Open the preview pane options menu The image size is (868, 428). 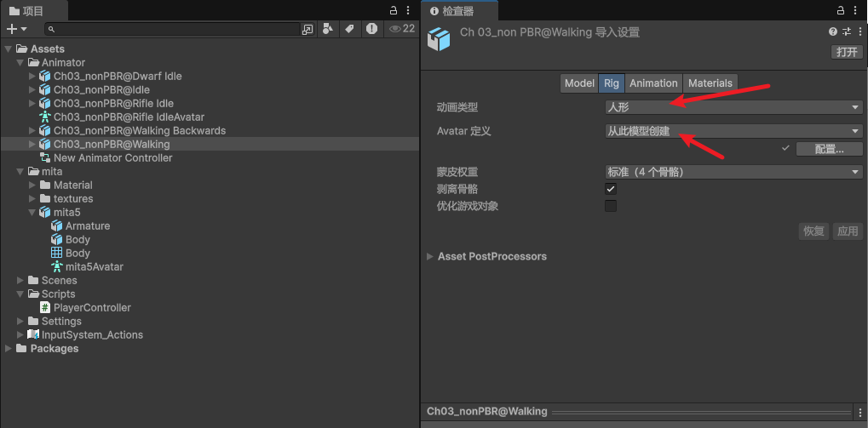tap(861, 412)
